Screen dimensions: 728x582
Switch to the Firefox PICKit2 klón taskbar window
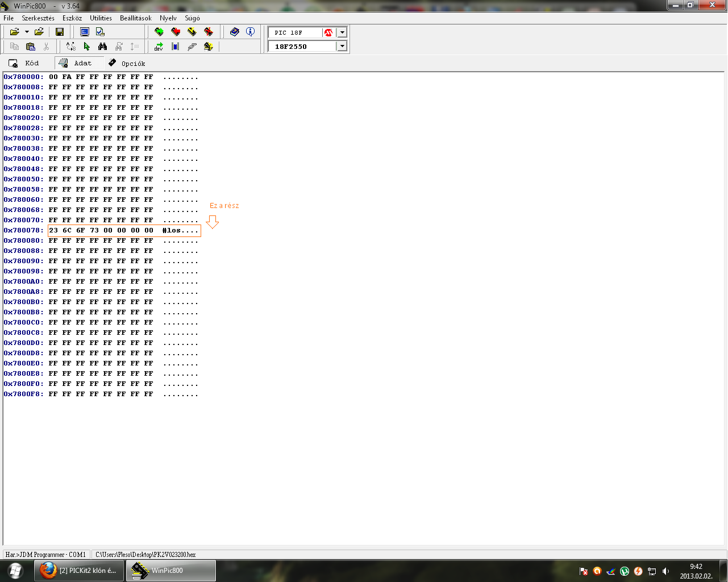[80, 570]
